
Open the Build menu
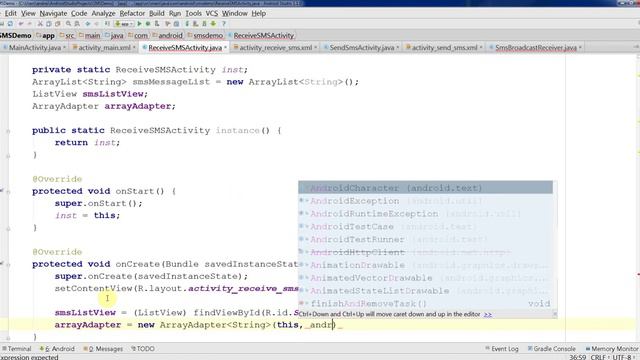[157, 13]
